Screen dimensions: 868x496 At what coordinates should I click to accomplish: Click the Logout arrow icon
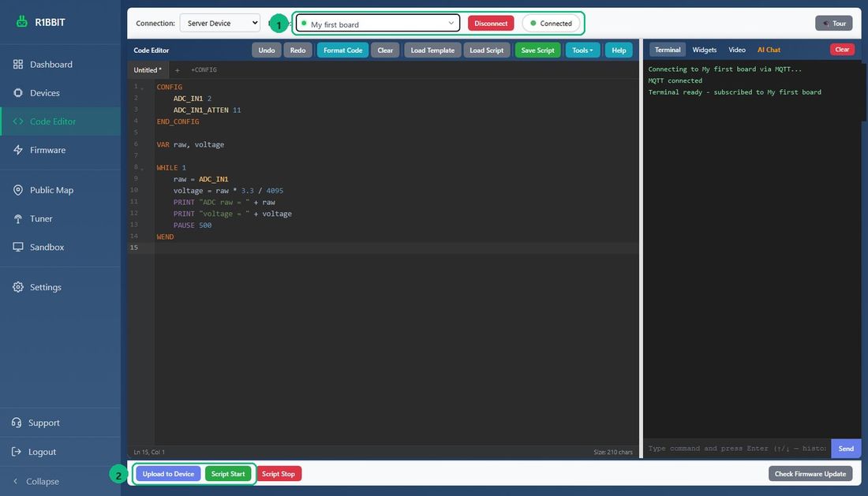coord(17,452)
